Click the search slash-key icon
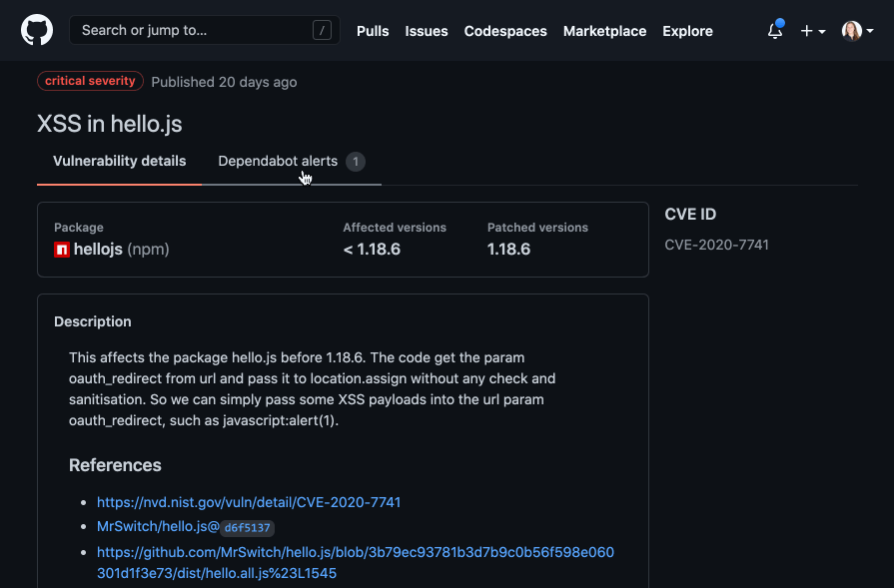Image resolution: width=894 pixels, height=588 pixels. click(322, 30)
